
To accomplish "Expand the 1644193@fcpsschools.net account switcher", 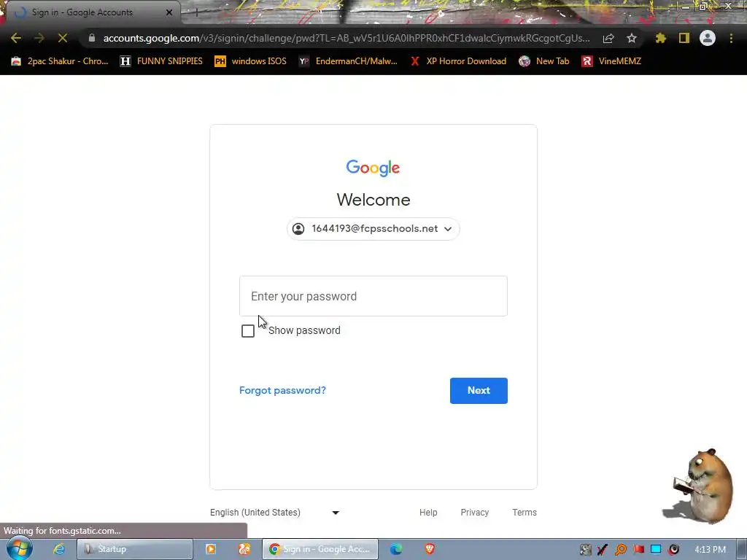I will [373, 229].
